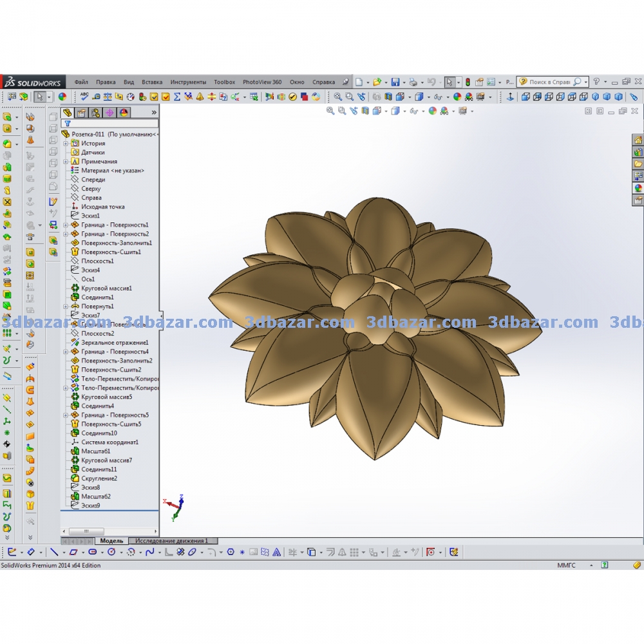This screenshot has width=644, height=644.
Task: Select the Line sketch tool in bottom toolbar
Action: (x=54, y=552)
